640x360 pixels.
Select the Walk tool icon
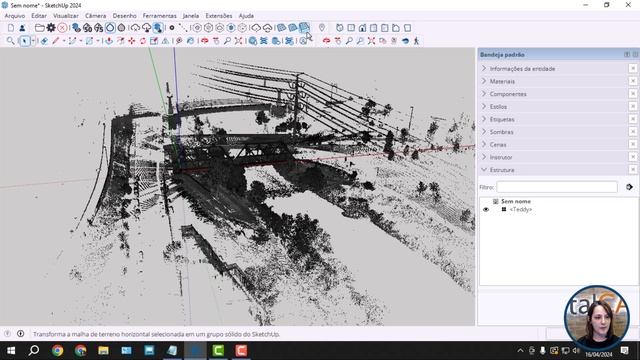click(416, 41)
